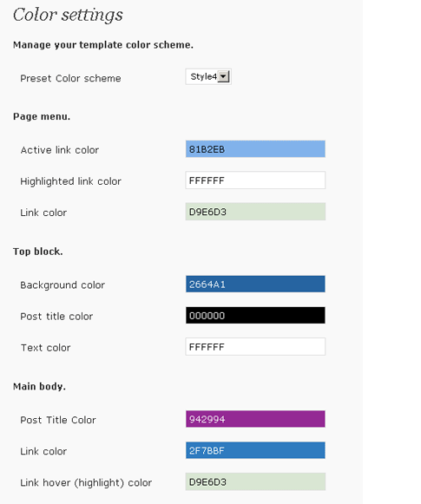The image size is (421, 504).
Task: Click the Top block section heading
Action: (37, 252)
